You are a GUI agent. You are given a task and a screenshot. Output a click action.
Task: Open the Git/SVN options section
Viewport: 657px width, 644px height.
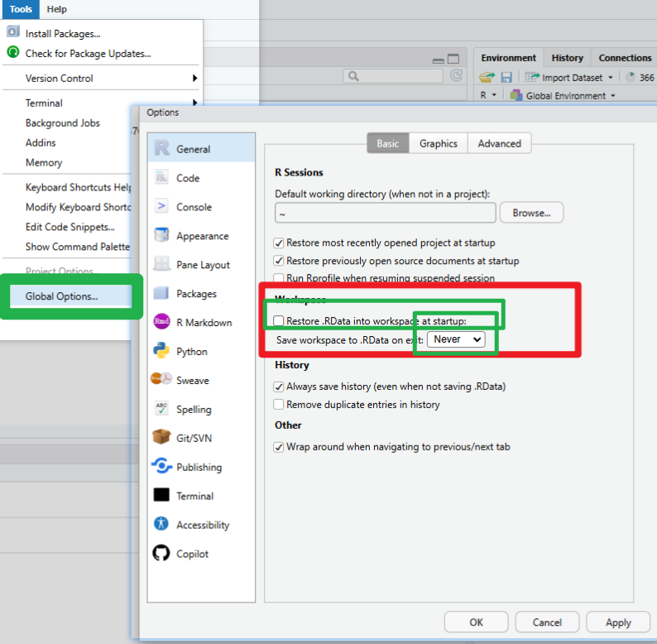point(193,438)
